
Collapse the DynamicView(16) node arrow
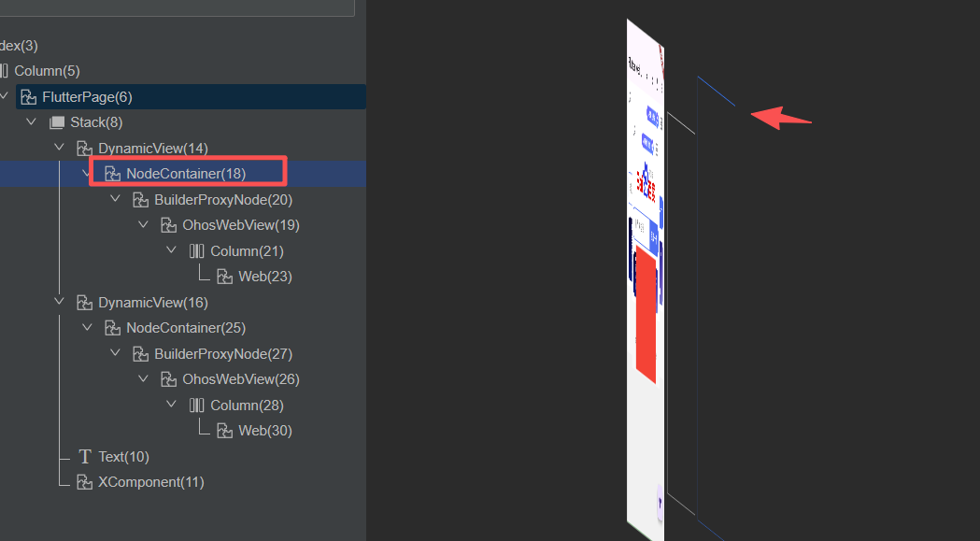coord(59,303)
